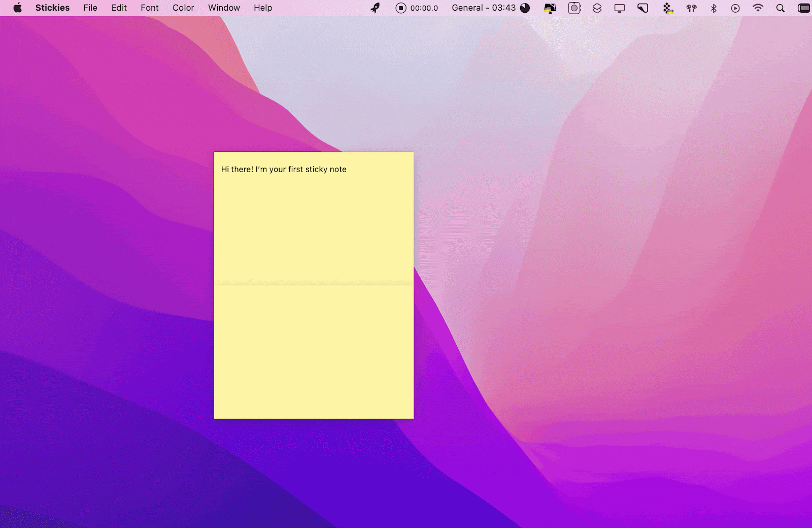Open the File menu
Image resolution: width=812 pixels, height=528 pixels.
click(90, 8)
